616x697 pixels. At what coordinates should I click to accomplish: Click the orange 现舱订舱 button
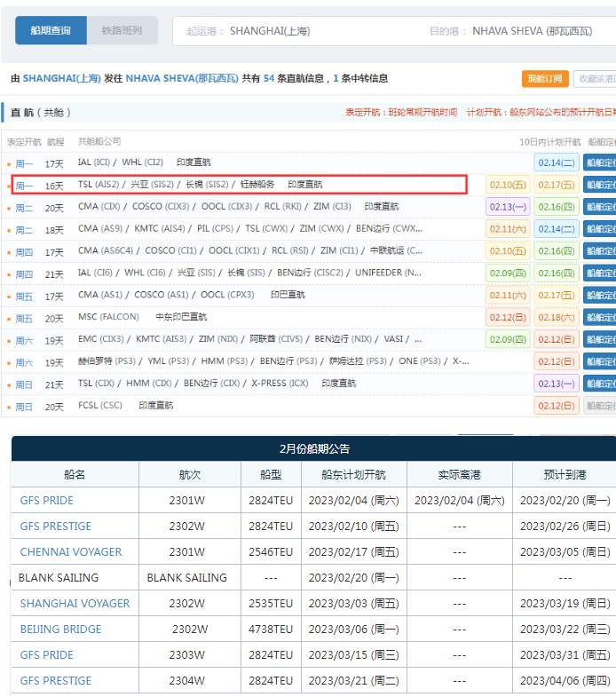[x=545, y=79]
